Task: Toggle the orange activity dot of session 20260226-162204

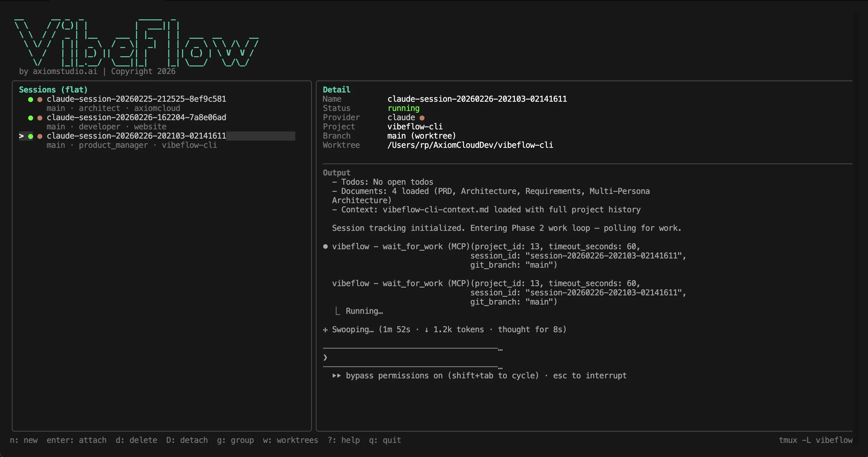Action: pyautogui.click(x=39, y=118)
